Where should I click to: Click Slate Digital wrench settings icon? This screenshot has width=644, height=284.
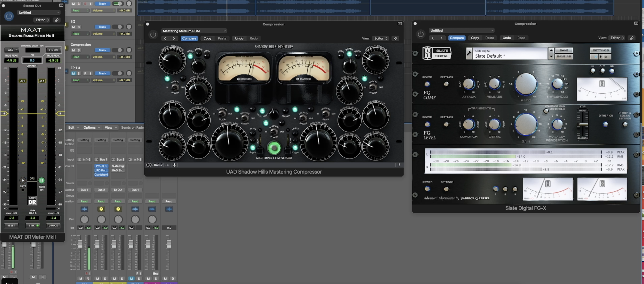click(469, 54)
